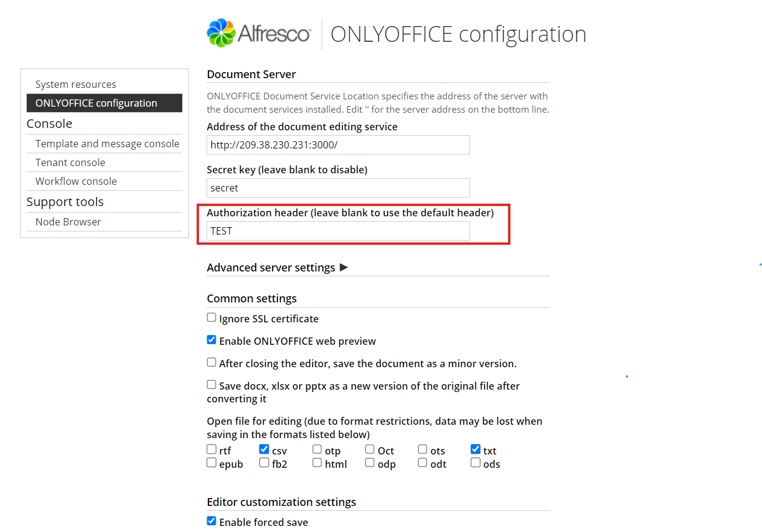
Task: Disable ONLYOFFICE web preview checkbox
Action: click(211, 340)
